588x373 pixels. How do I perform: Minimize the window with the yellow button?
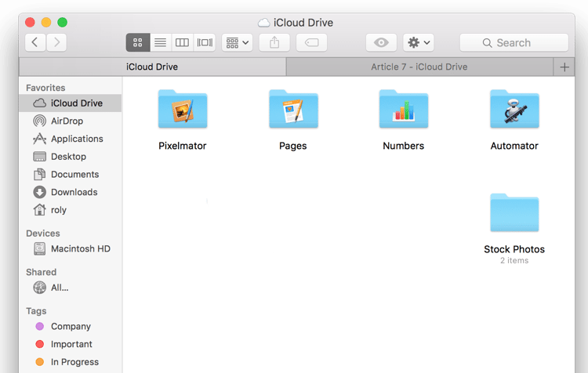[46, 23]
